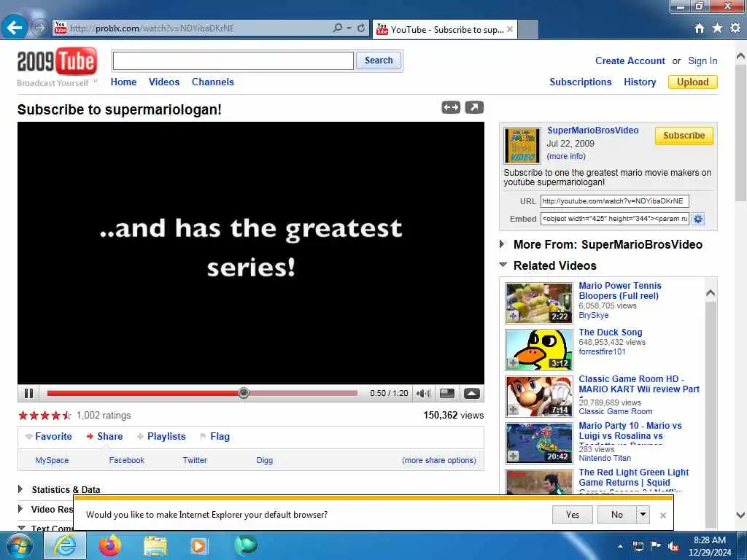Go back with the browser back arrow
This screenshot has width=747, height=560.
coord(14,28)
